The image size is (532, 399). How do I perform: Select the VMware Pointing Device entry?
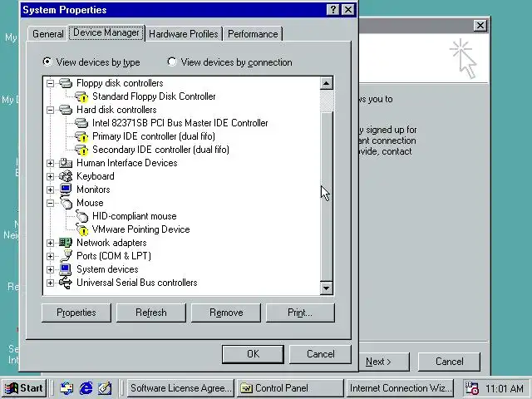pos(140,229)
